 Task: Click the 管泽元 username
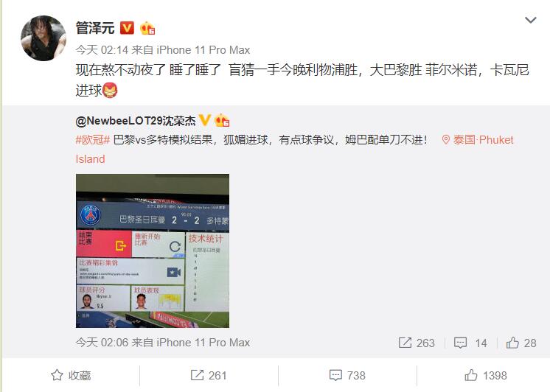95,28
